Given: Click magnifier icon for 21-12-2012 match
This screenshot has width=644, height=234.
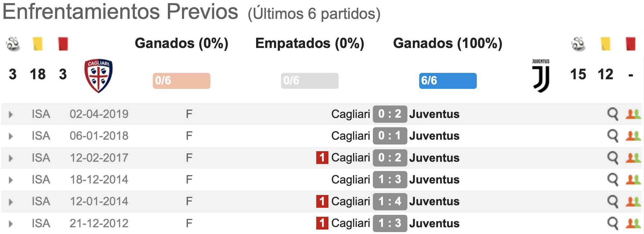Looking at the screenshot, I should [x=612, y=223].
